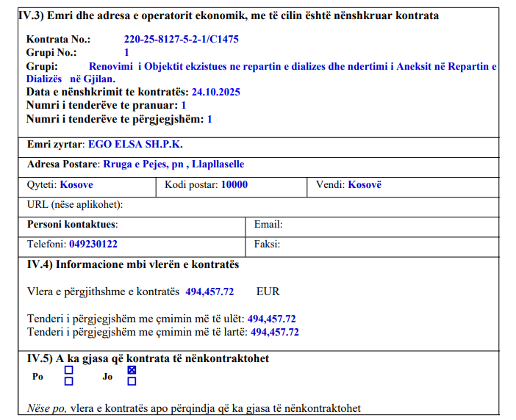The width and height of the screenshot is (516, 420).
Task: Uncheck the crossed checkbox beside Jo
Action: tap(132, 371)
